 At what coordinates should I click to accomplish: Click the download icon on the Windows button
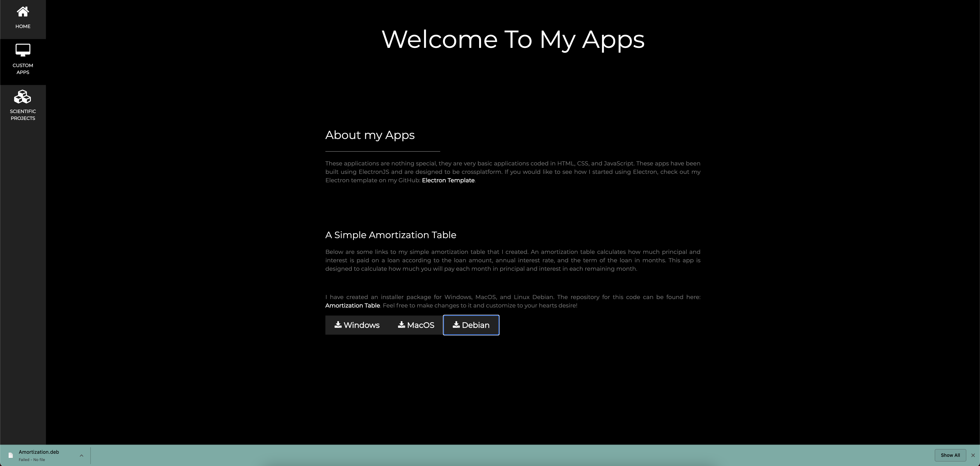point(338,325)
